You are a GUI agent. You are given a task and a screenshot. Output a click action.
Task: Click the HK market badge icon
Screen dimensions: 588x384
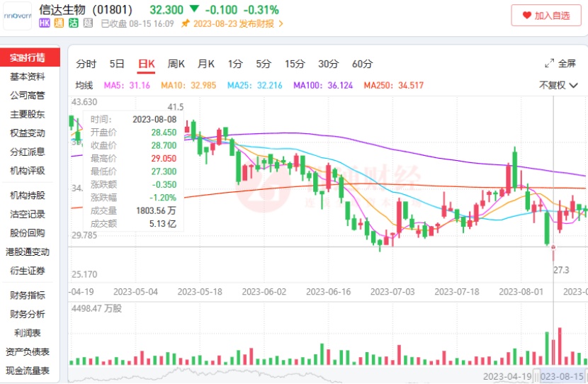[x=45, y=23]
